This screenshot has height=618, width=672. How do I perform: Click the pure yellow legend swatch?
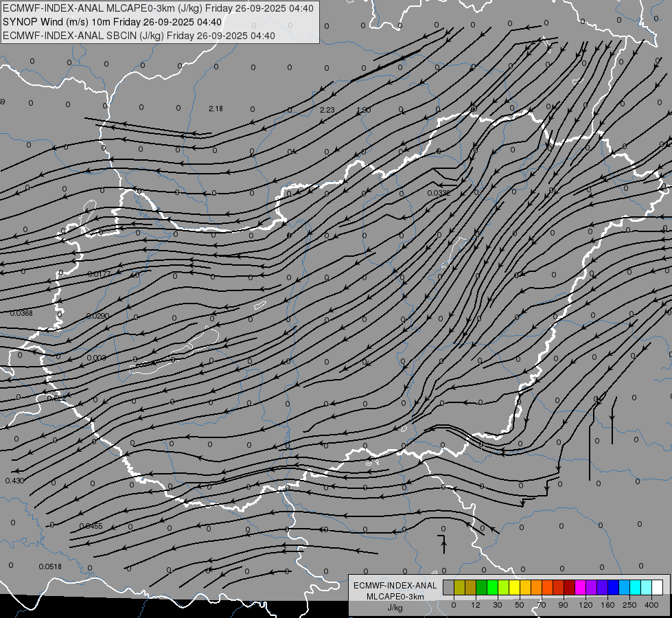coord(515,587)
